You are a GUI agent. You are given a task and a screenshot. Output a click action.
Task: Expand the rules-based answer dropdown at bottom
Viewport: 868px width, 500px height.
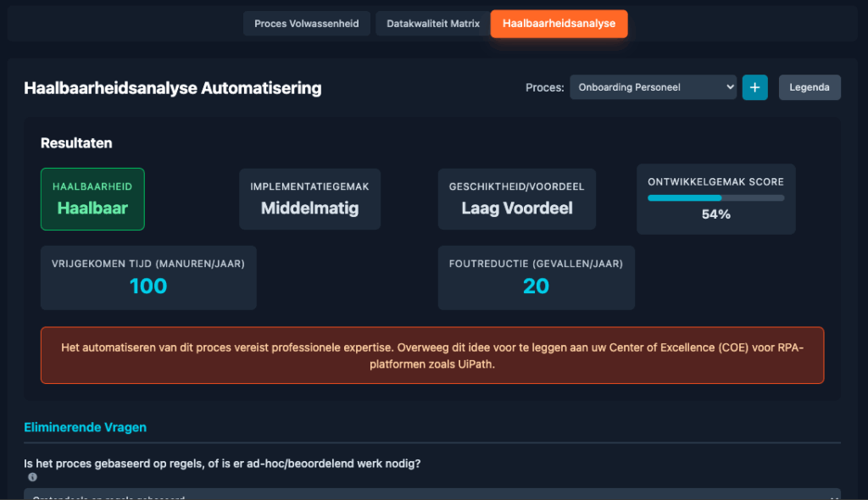click(x=431, y=495)
